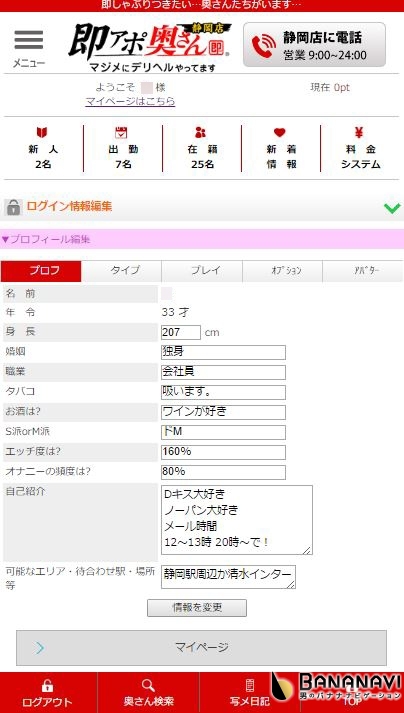Click the ログアウト lock icon
The height and width of the screenshot is (713, 404).
point(47,686)
